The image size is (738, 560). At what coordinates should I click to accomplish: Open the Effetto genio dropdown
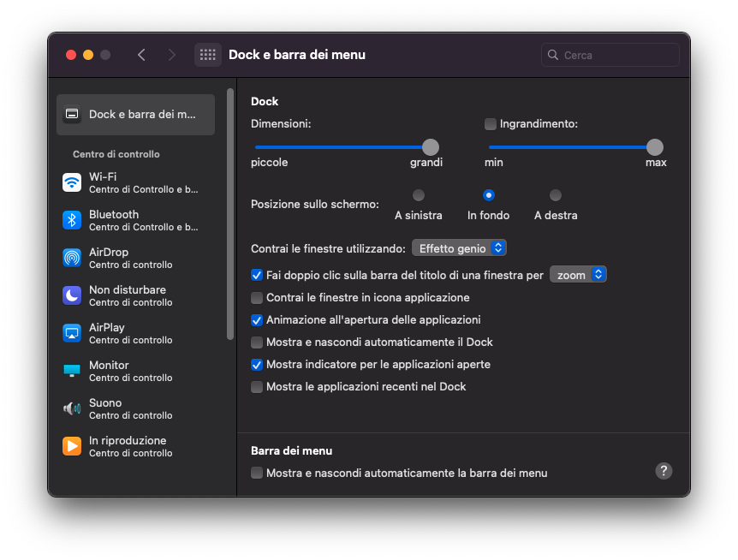tap(460, 248)
